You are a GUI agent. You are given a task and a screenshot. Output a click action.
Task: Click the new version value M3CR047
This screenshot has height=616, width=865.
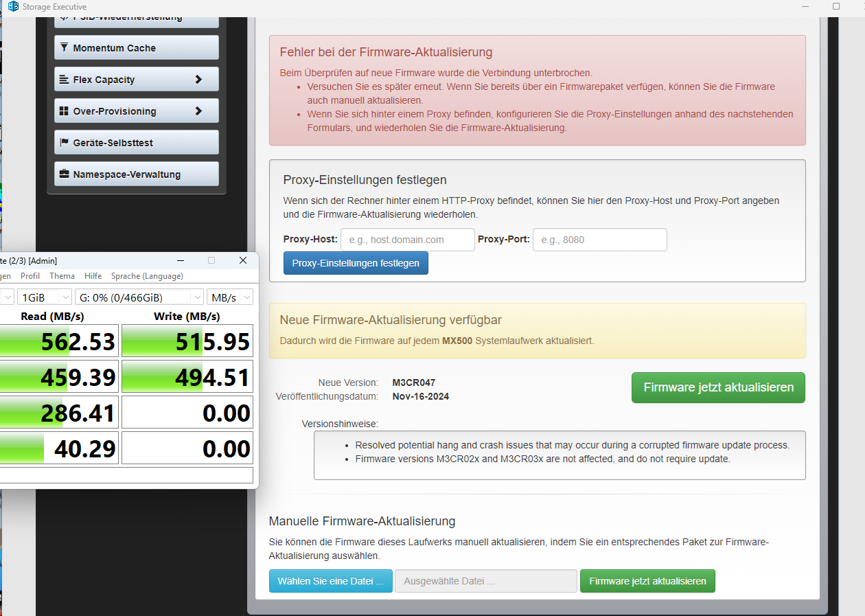pyautogui.click(x=414, y=383)
